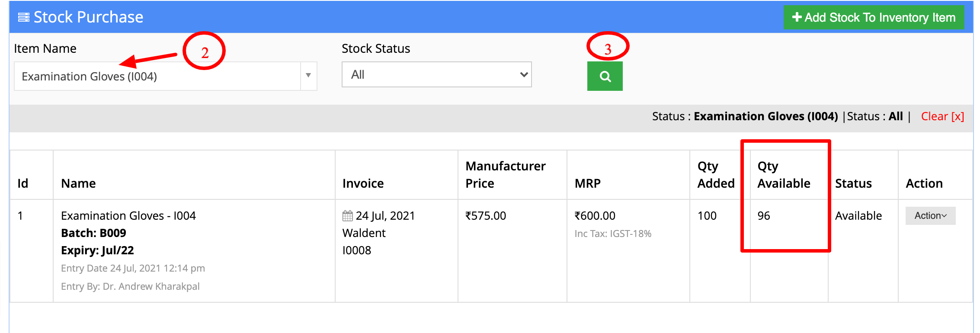Click Entry By: Dr. Andrew Kharakpal text
Screen dimensions: 980x333
coord(130,286)
